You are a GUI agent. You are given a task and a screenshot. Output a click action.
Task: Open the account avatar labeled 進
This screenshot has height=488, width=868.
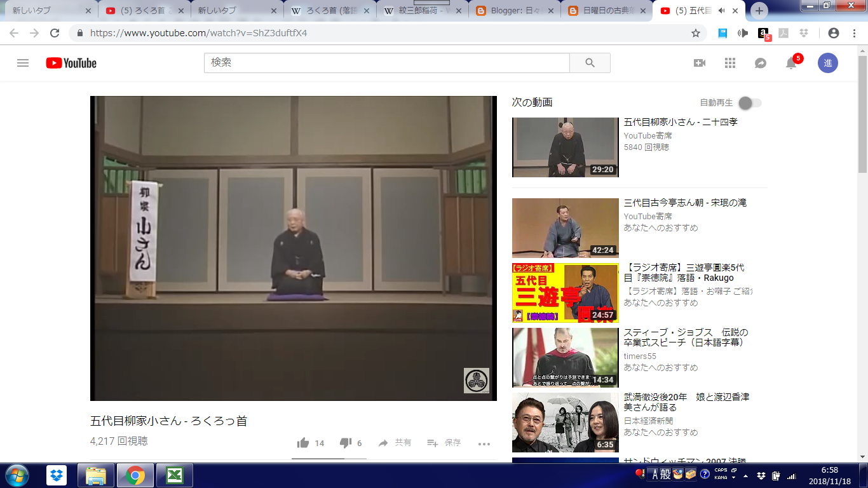pyautogui.click(x=828, y=63)
